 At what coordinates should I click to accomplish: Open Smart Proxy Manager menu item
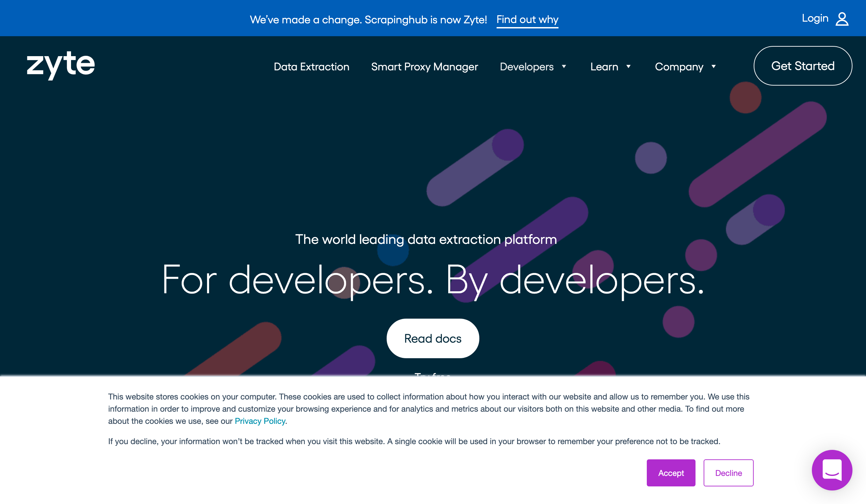pyautogui.click(x=425, y=67)
